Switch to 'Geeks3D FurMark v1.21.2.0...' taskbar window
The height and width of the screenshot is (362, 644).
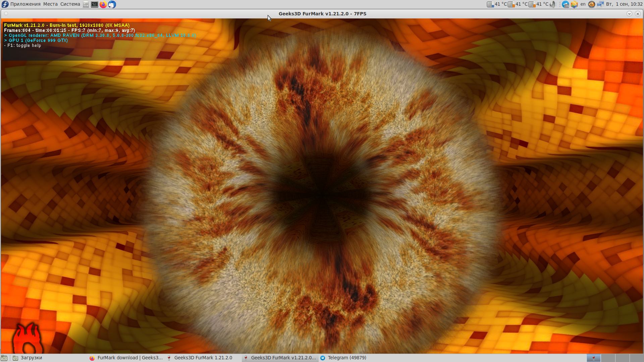click(280, 358)
